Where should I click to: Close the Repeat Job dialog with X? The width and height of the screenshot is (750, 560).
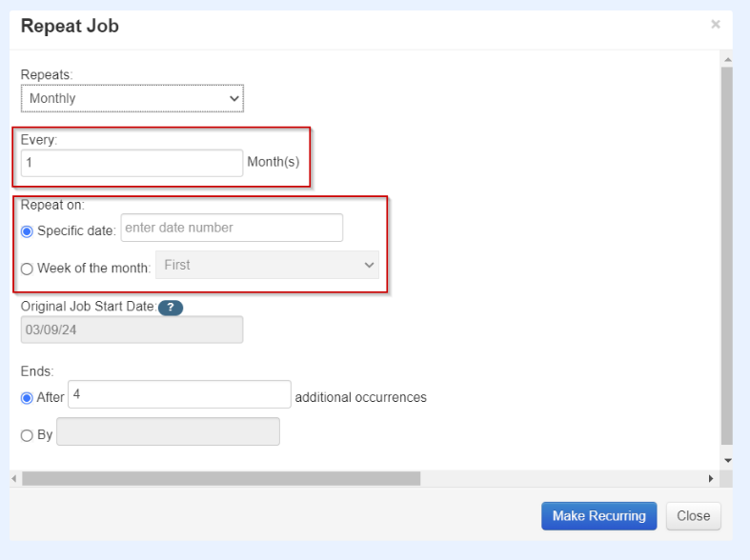[716, 25]
